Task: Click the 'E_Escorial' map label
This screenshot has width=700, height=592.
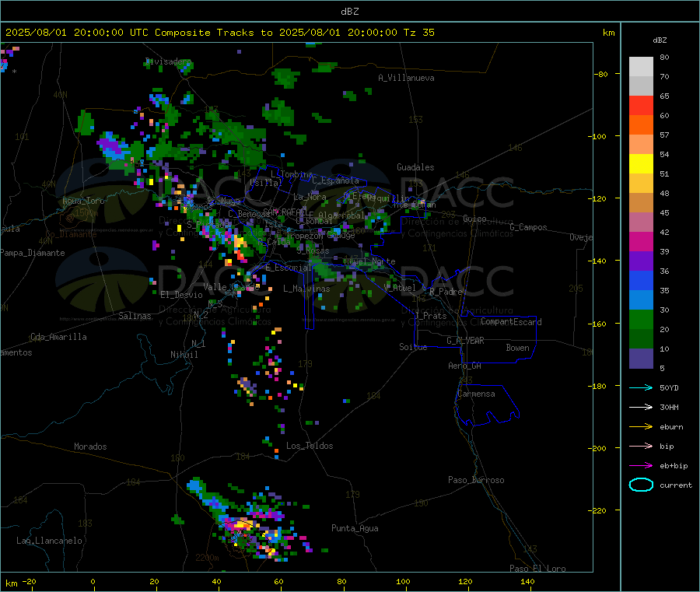Action: pos(289,268)
